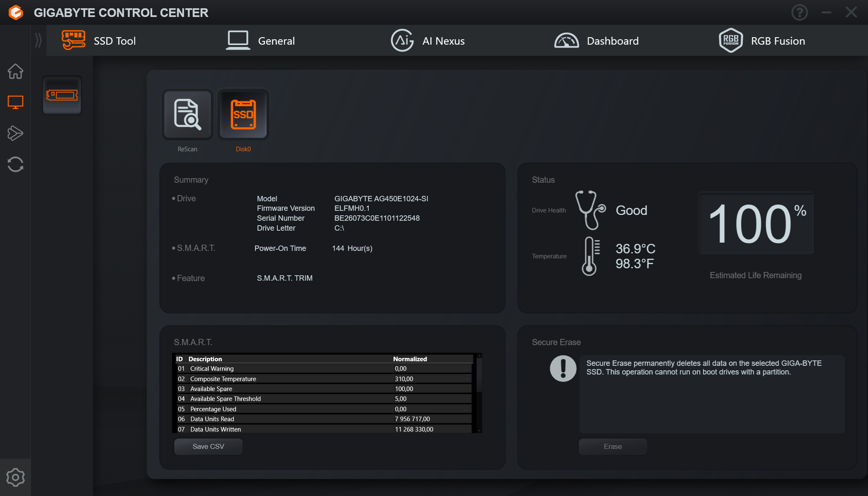This screenshot has width=868, height=496.
Task: Open RGB Fusion icon
Action: [729, 41]
